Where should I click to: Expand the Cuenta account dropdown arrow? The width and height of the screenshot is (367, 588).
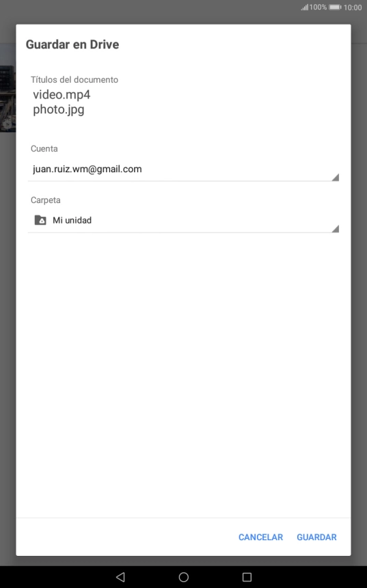click(x=335, y=177)
